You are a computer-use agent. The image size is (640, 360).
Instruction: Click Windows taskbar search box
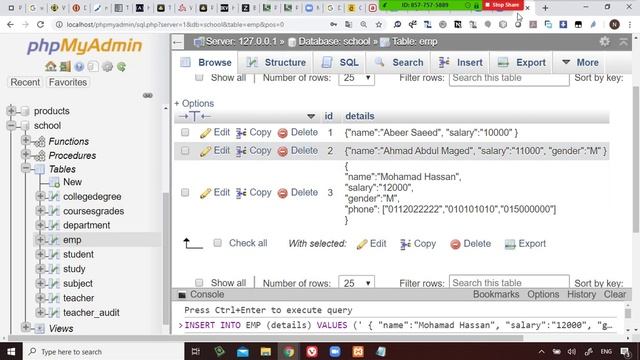(x=104, y=351)
